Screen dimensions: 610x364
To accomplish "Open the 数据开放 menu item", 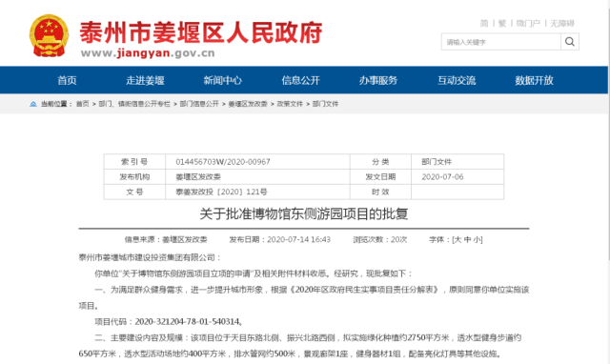I will pos(534,80).
